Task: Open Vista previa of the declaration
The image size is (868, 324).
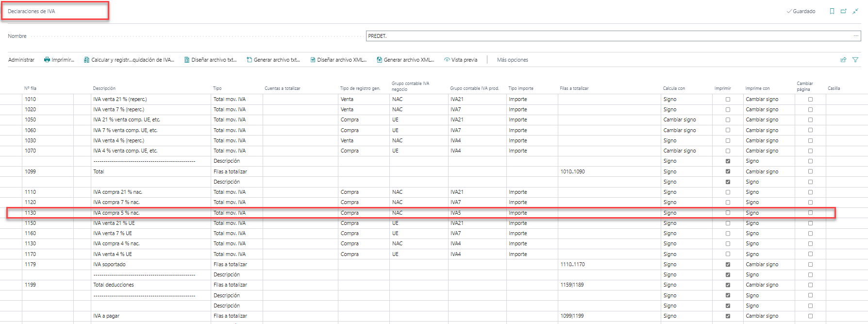Action: tap(461, 60)
